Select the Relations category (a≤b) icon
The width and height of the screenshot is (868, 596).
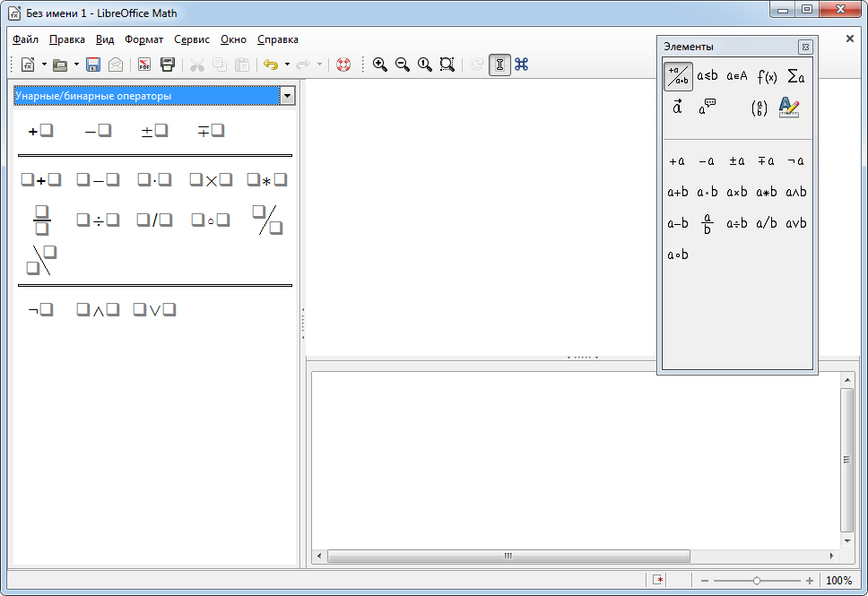[x=707, y=76]
